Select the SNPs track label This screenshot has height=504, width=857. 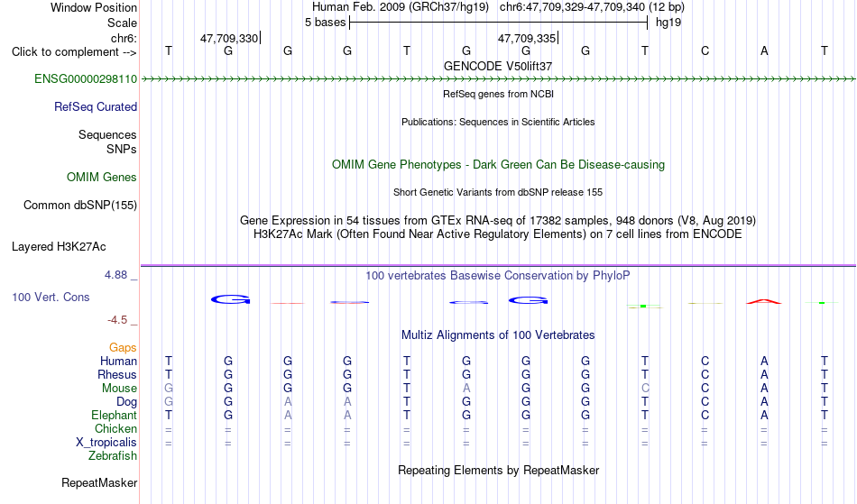[x=122, y=149]
